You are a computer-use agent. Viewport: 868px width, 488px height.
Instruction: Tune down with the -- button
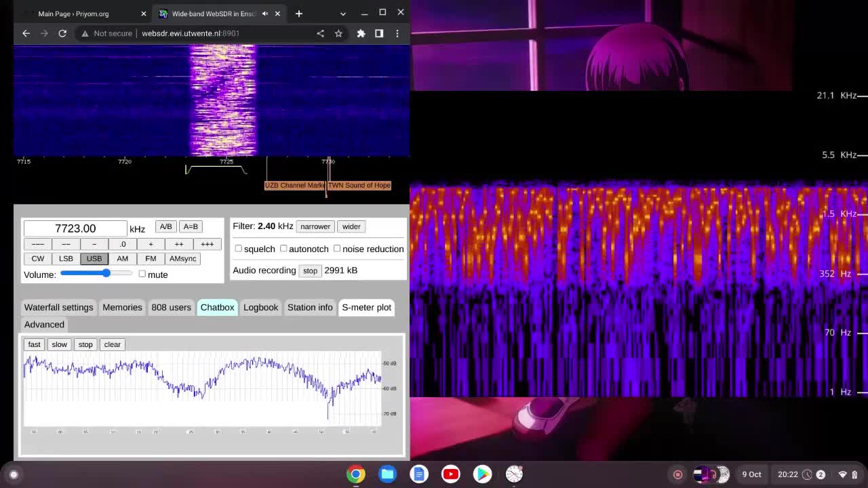pos(66,244)
